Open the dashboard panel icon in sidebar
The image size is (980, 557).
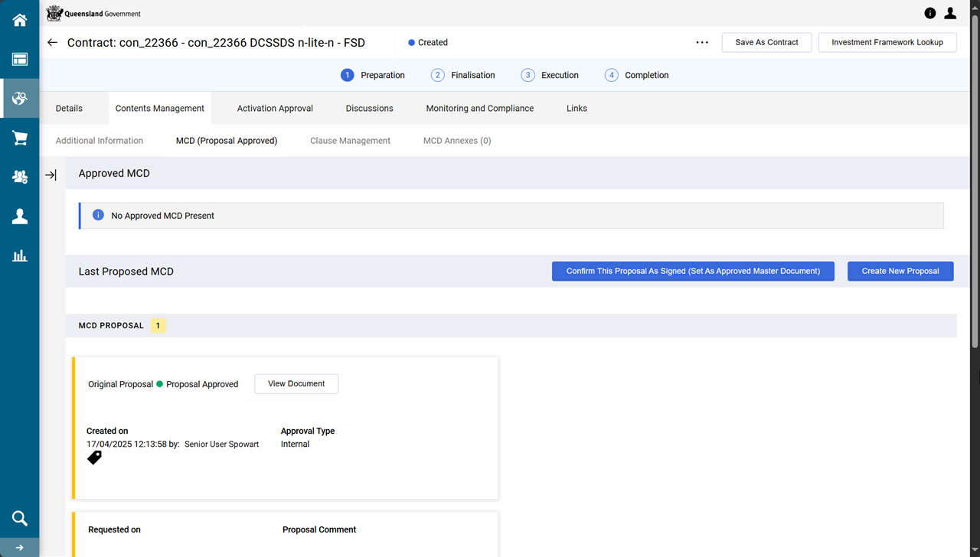19,60
